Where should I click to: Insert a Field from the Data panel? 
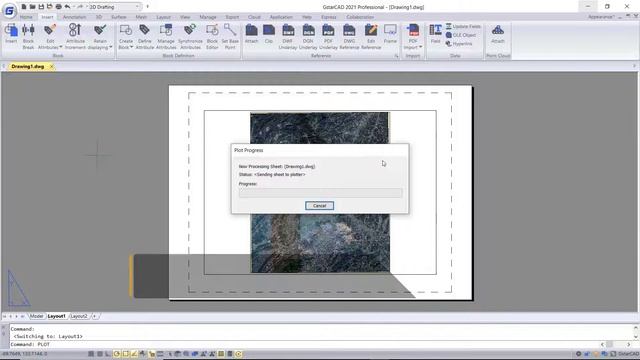click(436, 33)
